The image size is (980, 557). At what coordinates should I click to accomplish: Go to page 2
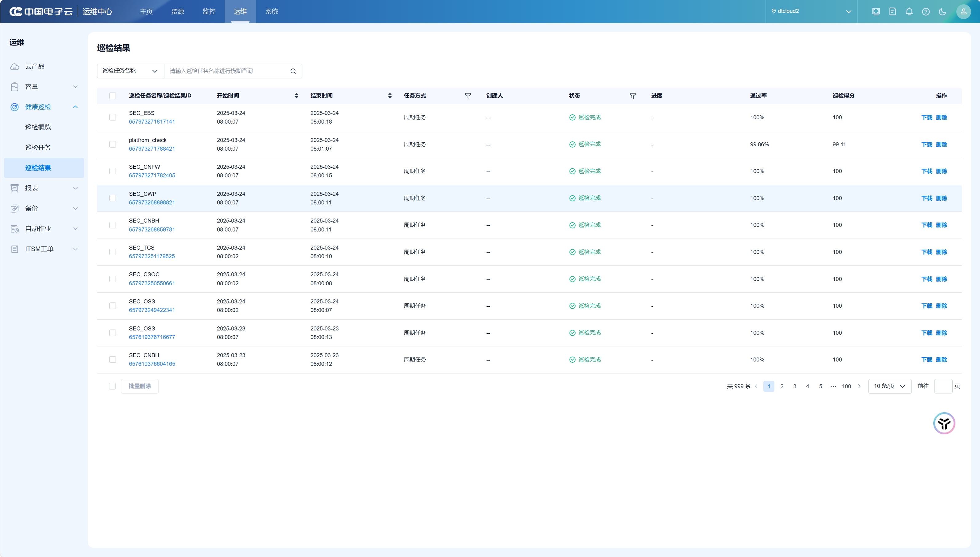pyautogui.click(x=781, y=386)
